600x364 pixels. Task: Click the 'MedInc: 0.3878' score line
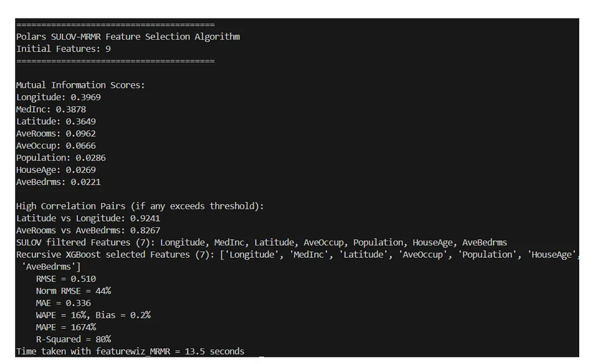tap(51, 110)
